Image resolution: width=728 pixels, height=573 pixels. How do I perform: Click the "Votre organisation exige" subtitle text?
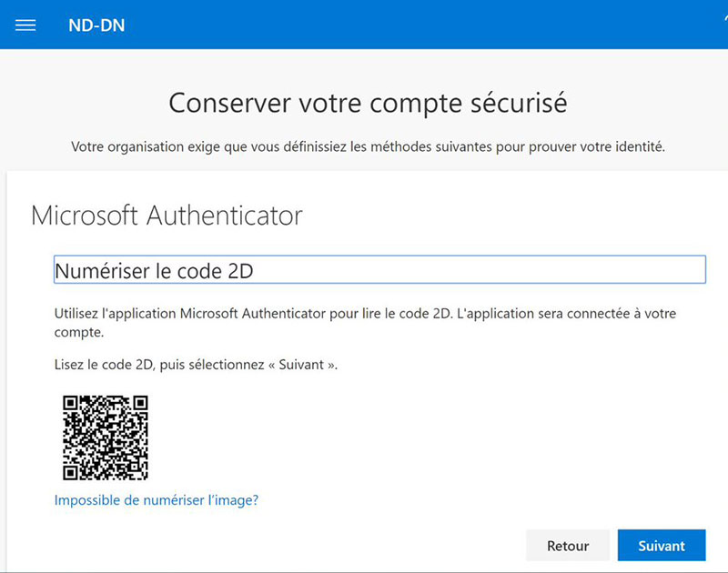[x=368, y=146]
